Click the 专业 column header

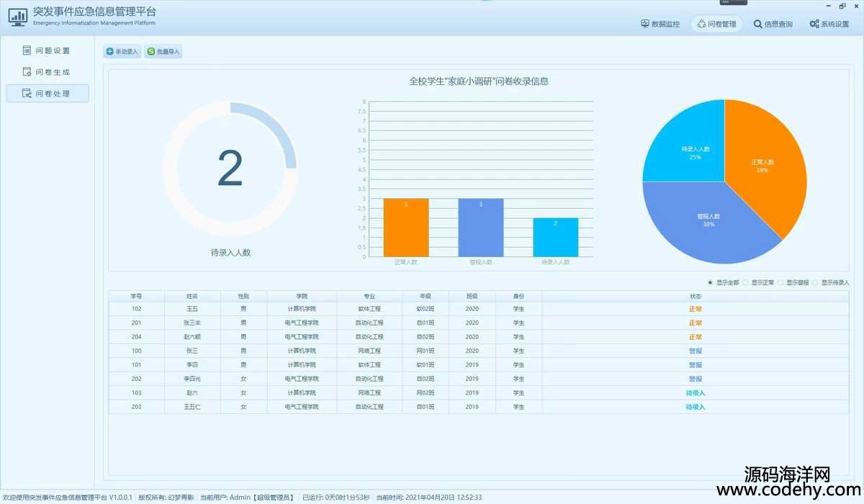(369, 296)
